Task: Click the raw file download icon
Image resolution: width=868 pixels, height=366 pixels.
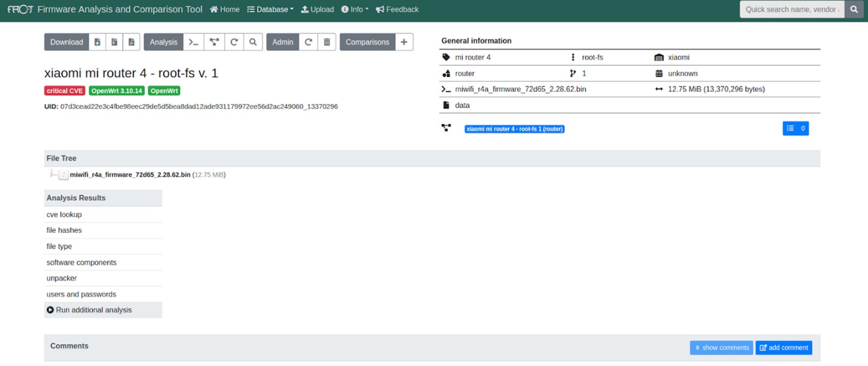Action: tap(97, 42)
